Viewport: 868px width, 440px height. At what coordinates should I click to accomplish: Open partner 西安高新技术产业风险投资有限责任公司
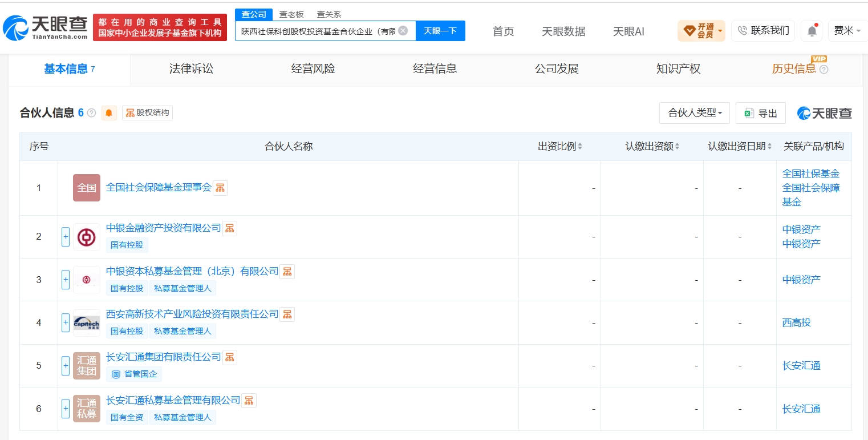(x=192, y=314)
